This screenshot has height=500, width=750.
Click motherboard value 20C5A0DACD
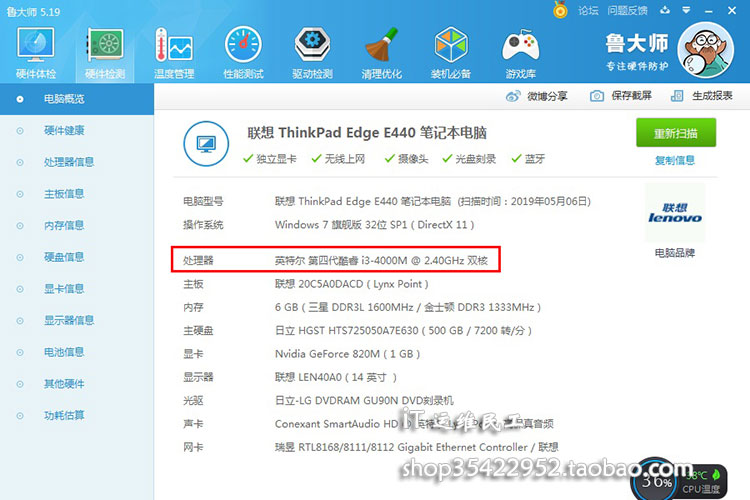(352, 284)
